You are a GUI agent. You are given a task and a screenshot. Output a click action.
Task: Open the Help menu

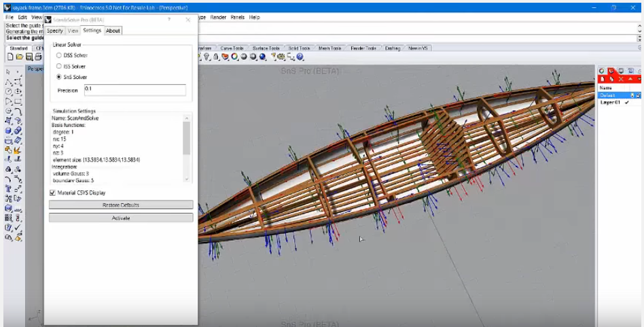tap(254, 17)
